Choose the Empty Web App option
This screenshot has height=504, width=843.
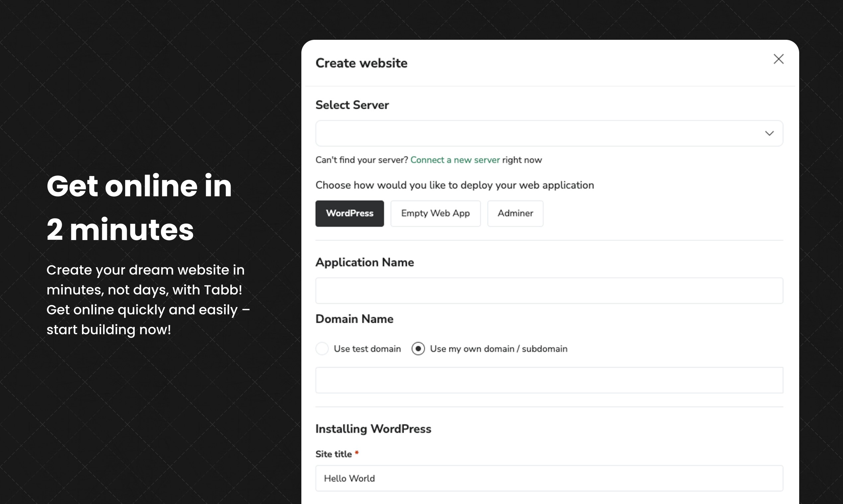[x=435, y=213]
